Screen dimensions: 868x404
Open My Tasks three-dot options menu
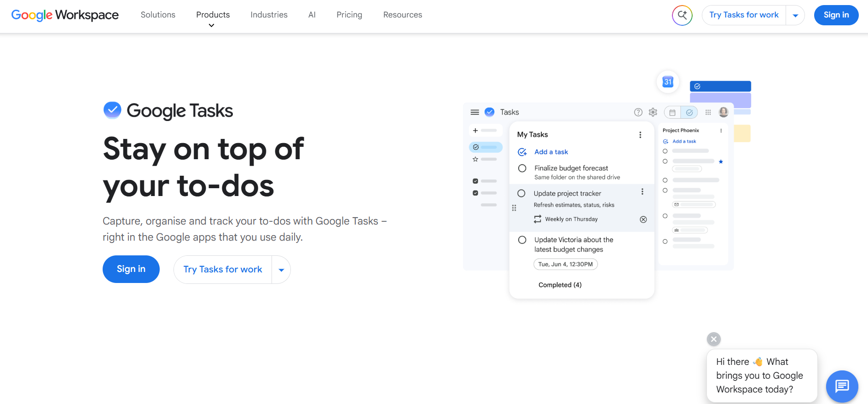coord(640,135)
